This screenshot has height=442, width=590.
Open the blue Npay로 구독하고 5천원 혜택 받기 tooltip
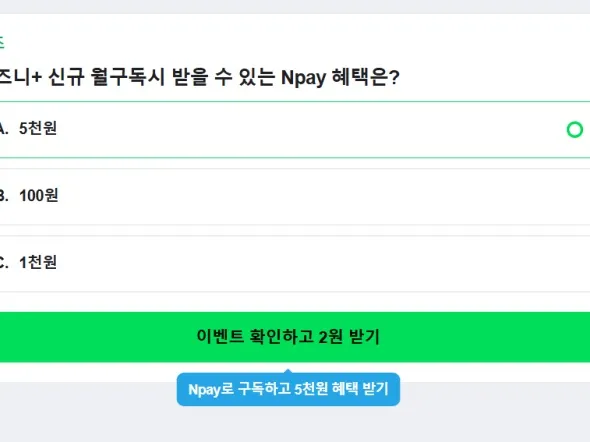(x=288, y=389)
